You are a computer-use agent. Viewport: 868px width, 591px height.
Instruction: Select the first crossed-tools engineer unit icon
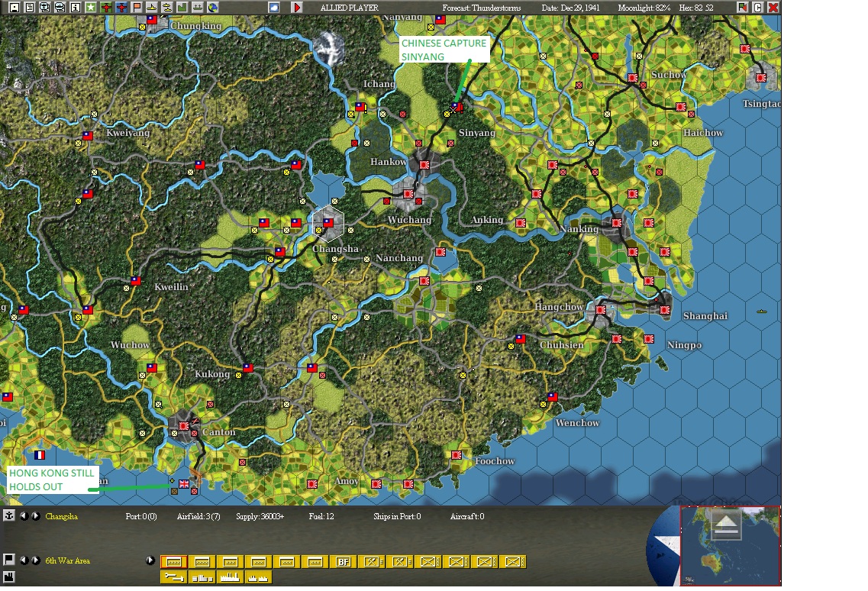(372, 562)
